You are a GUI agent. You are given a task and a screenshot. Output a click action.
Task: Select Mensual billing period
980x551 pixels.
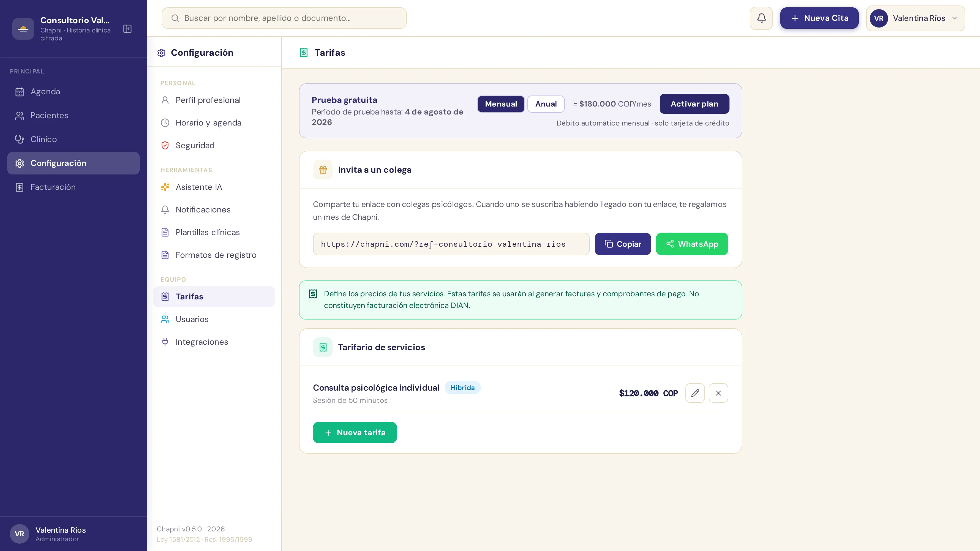pos(501,104)
